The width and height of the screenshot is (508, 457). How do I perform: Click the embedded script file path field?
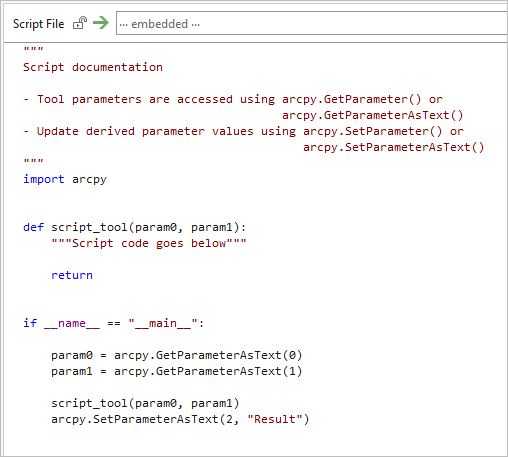pyautogui.click(x=312, y=23)
